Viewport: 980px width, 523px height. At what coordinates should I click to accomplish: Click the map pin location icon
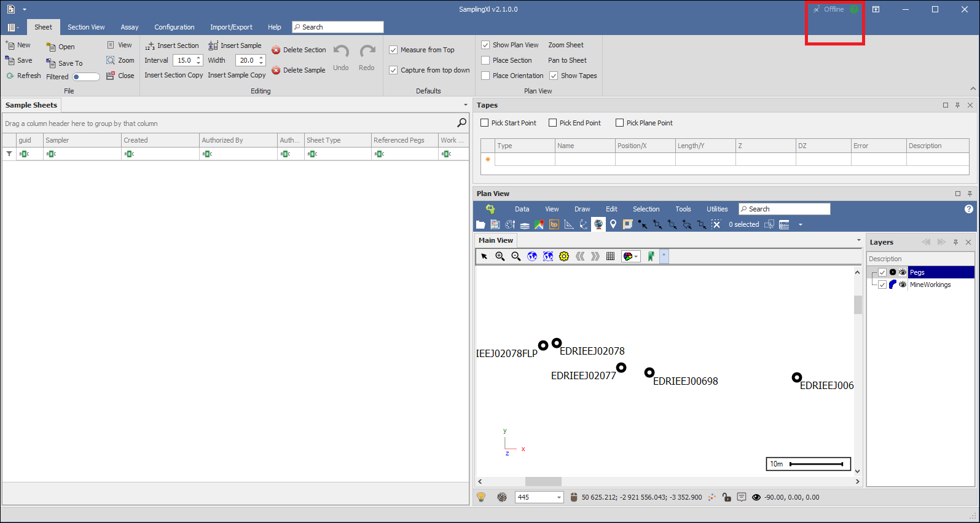coord(613,225)
